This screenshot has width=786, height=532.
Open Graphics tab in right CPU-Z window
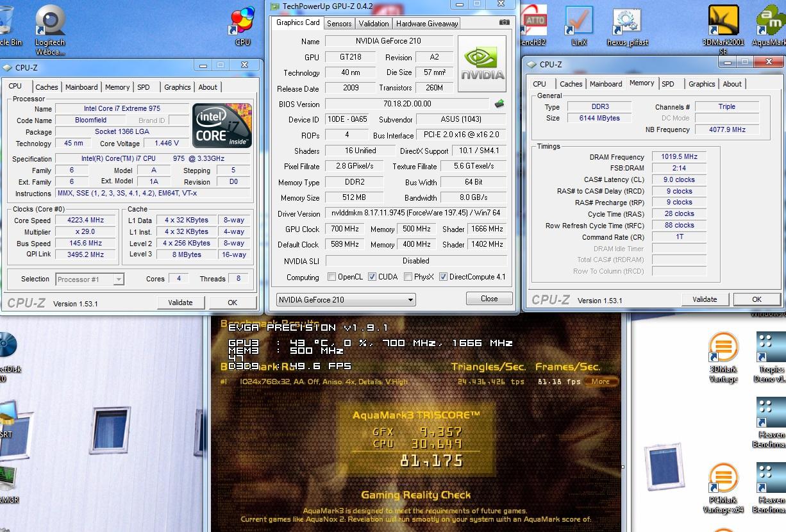pyautogui.click(x=702, y=84)
